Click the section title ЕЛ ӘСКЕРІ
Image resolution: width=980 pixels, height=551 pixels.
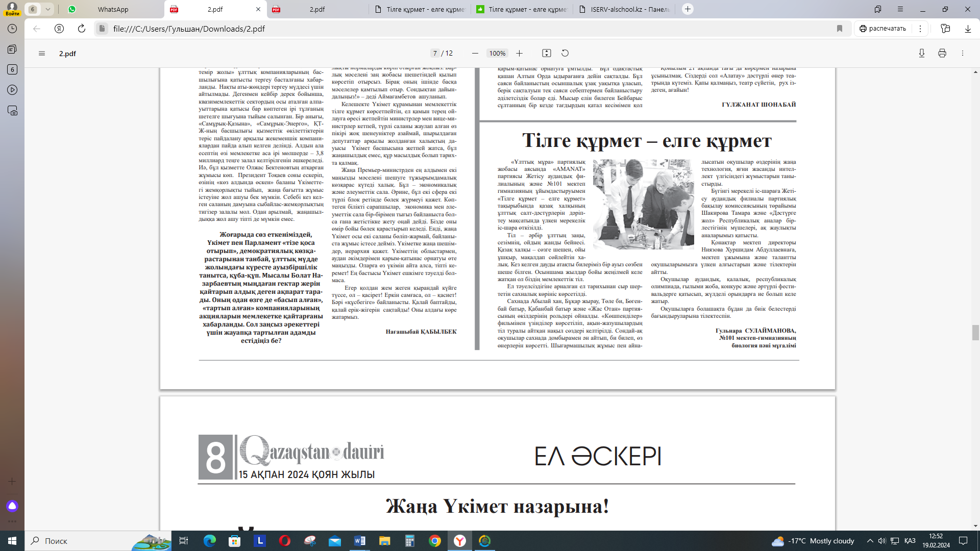tap(598, 456)
